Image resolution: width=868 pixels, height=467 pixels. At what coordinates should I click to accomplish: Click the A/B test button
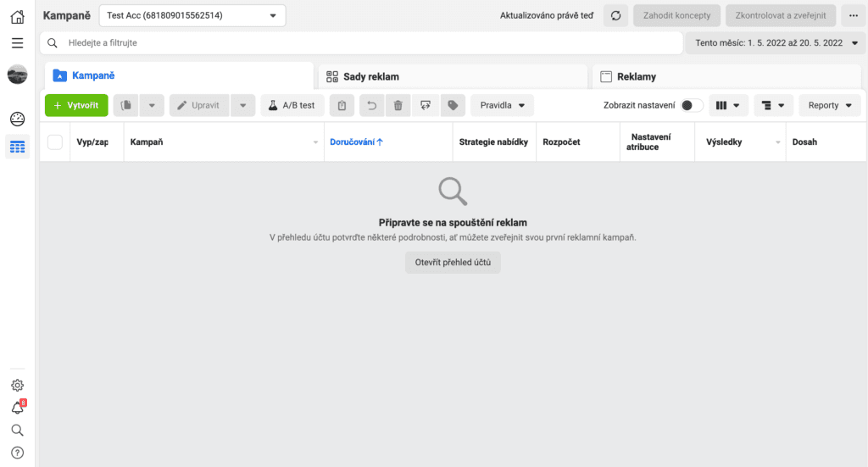click(292, 105)
